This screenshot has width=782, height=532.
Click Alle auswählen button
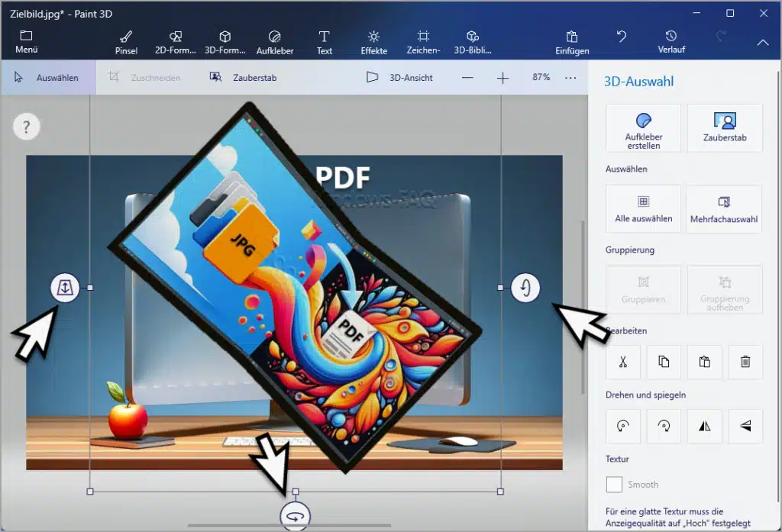coord(643,209)
